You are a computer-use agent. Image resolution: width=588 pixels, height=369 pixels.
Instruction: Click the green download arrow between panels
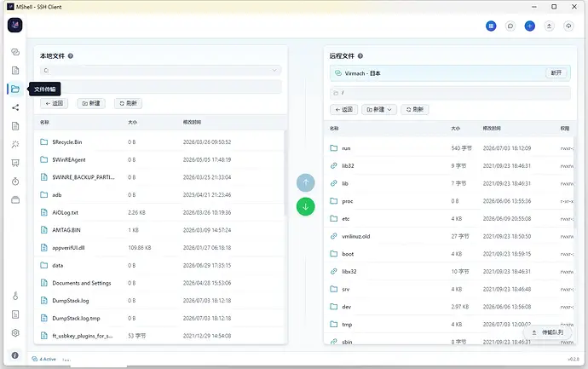point(306,206)
